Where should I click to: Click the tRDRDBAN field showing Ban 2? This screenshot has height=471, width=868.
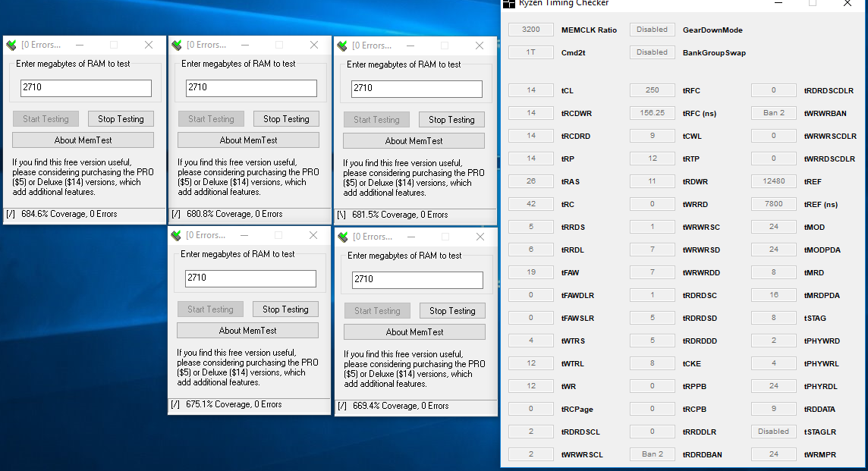click(652, 454)
